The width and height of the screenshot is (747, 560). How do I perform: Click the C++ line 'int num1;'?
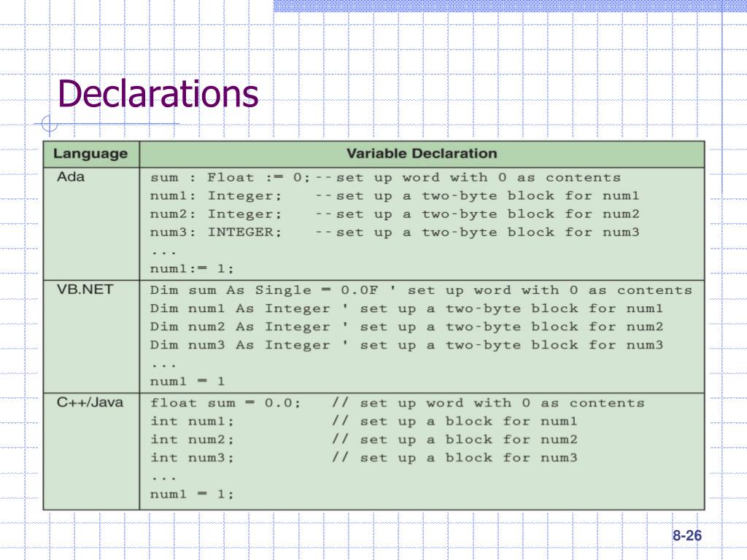(x=192, y=421)
